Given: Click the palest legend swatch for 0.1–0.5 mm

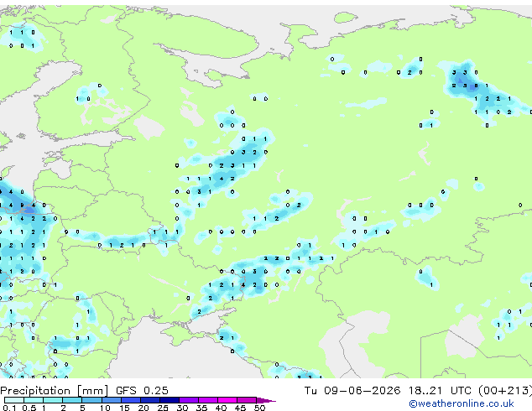Looking at the screenshot, I should [14, 400].
